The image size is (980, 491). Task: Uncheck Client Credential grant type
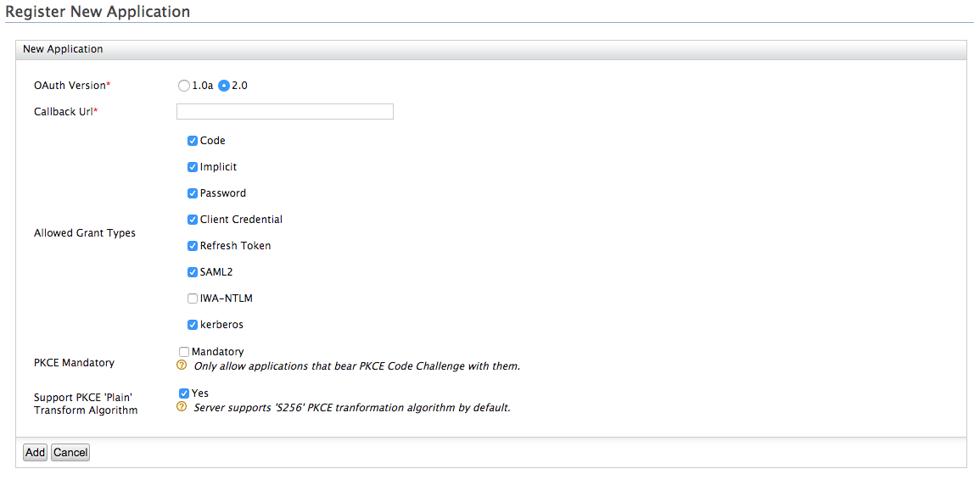coord(193,220)
